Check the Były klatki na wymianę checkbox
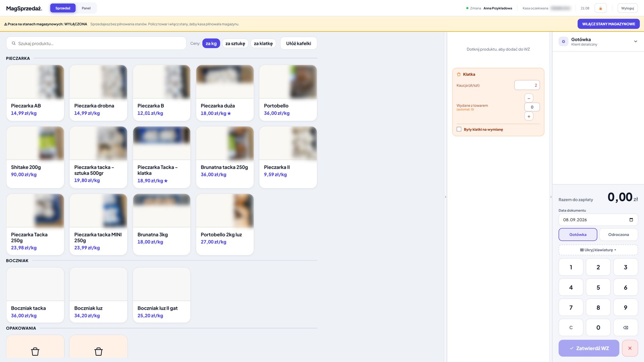 pos(459,129)
